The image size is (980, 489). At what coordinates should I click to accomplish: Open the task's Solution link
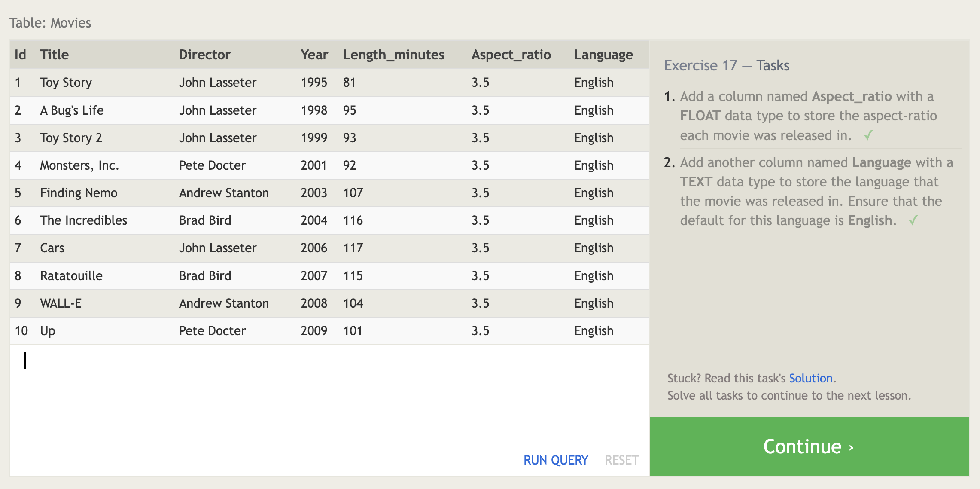coord(810,378)
